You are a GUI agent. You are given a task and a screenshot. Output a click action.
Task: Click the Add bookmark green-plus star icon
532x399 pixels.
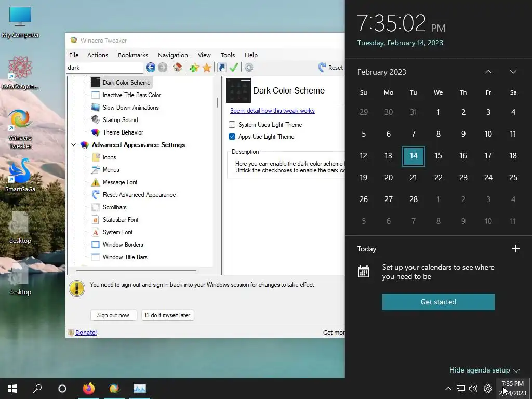[194, 68]
